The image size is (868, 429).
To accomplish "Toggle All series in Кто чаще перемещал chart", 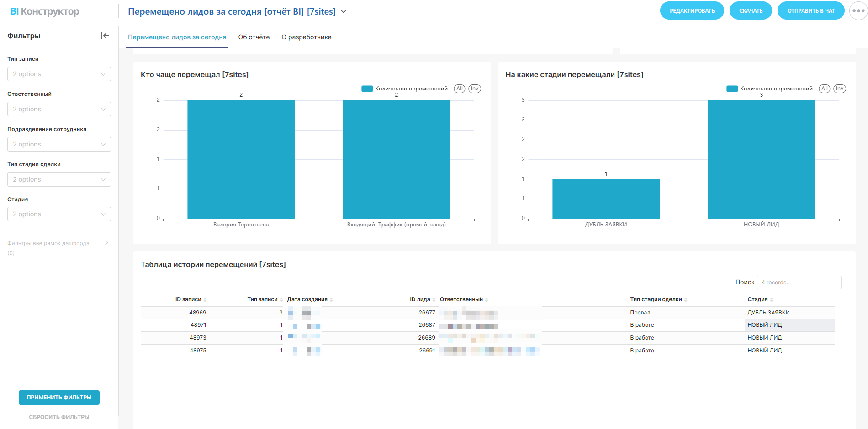I will point(460,89).
